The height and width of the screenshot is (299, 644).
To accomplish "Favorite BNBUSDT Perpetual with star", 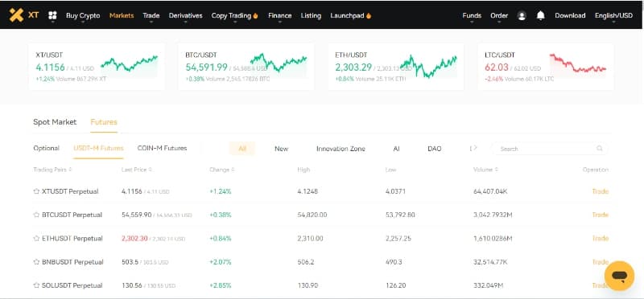I will click(36, 262).
